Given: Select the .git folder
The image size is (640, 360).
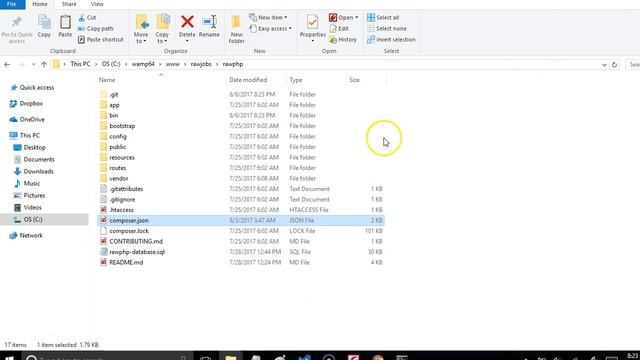Looking at the screenshot, I should click(241, 94).
